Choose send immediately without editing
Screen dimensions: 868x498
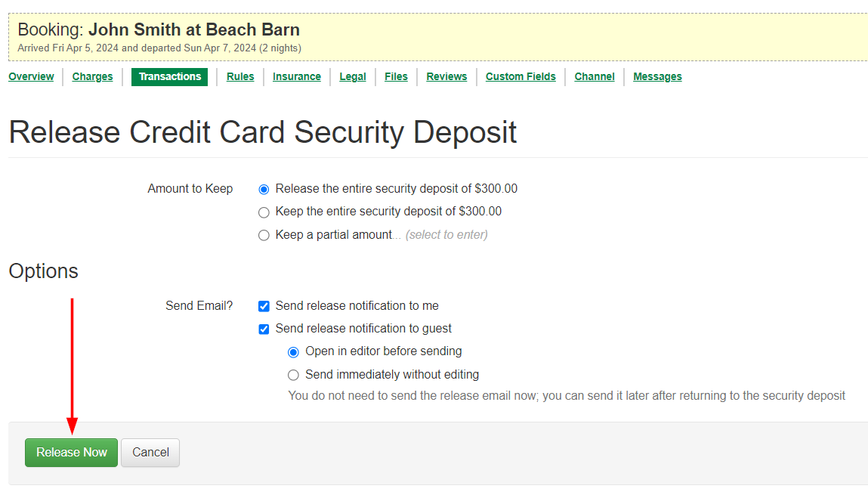[294, 375]
